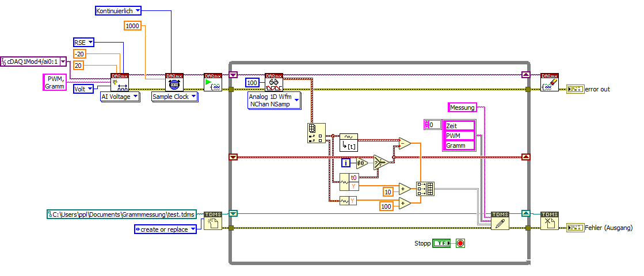Select the right red shift register terminal

tap(525, 157)
